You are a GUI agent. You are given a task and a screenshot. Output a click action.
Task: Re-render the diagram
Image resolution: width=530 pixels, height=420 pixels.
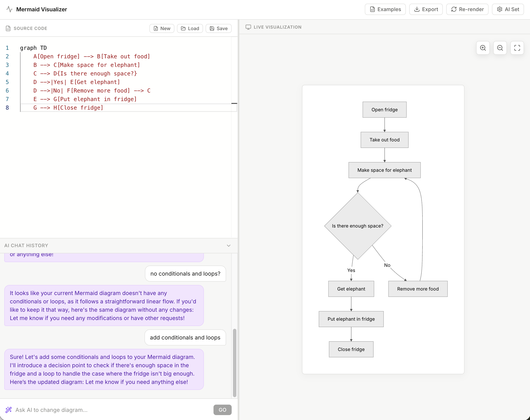pos(467,9)
